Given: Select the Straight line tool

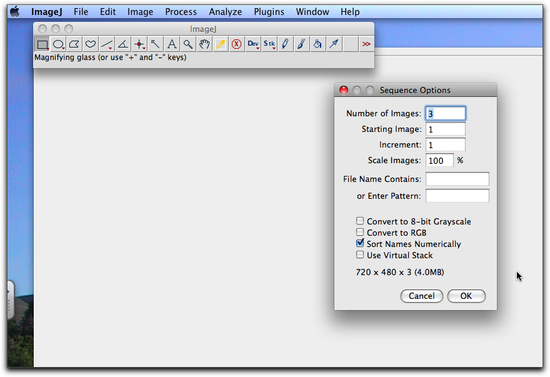Looking at the screenshot, I should pyautogui.click(x=107, y=44).
